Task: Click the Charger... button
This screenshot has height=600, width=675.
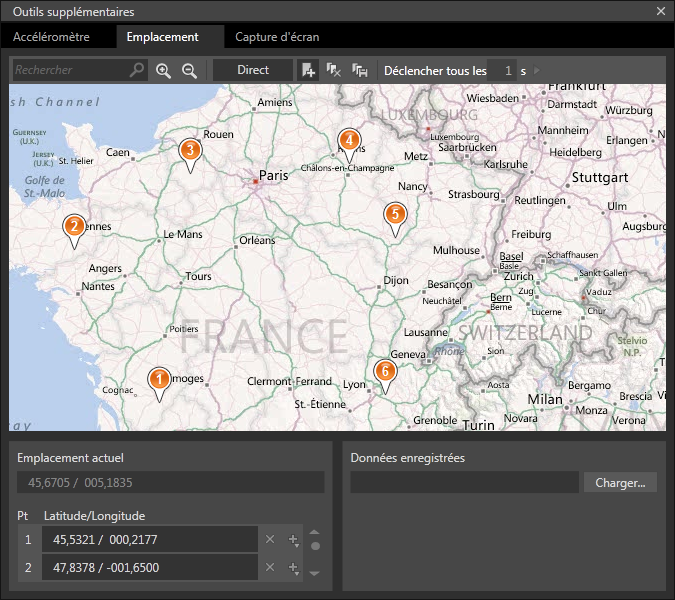Action: pyautogui.click(x=620, y=482)
